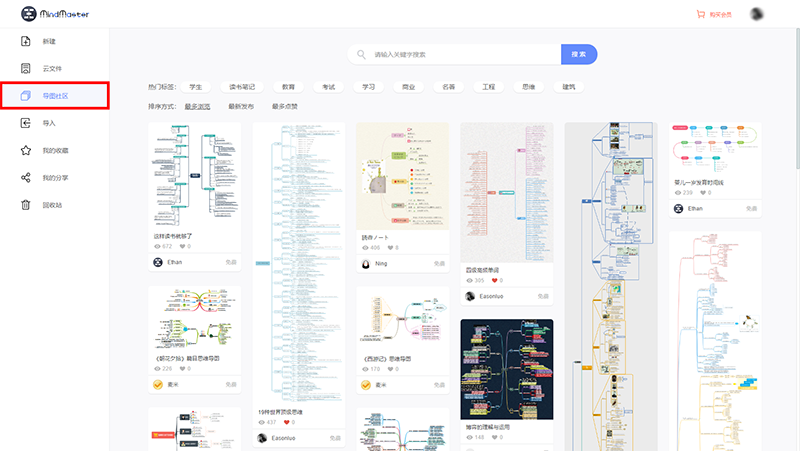
Task: Toggle red heart on 四级高频单词
Action: (494, 281)
